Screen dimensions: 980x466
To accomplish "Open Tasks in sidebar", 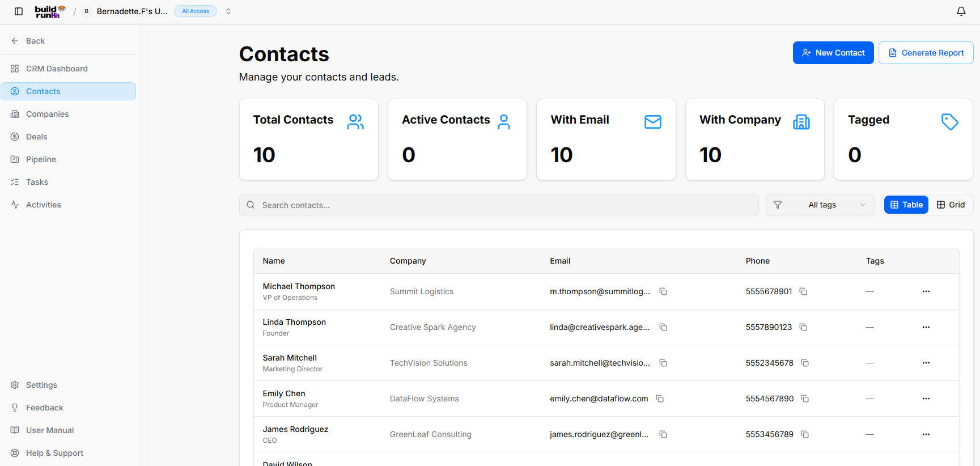I will [69, 182].
